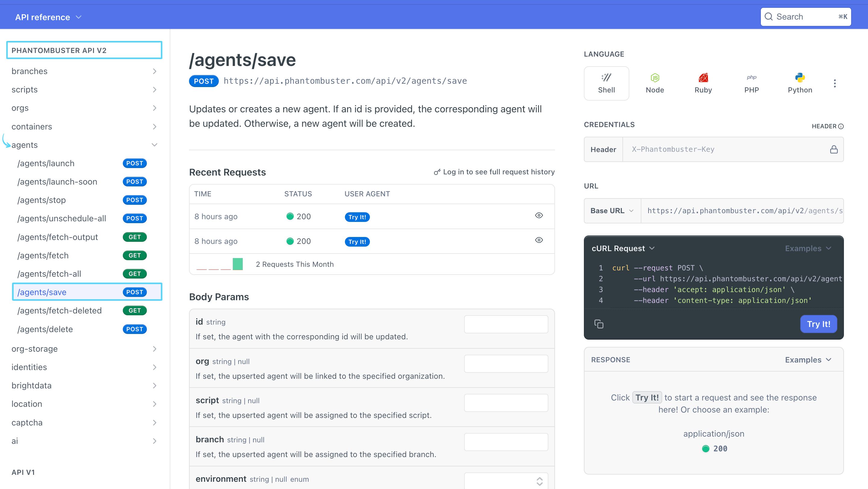Open Examples dropdown in cURL panel
Image resolution: width=868 pixels, height=489 pixels.
pyautogui.click(x=808, y=248)
